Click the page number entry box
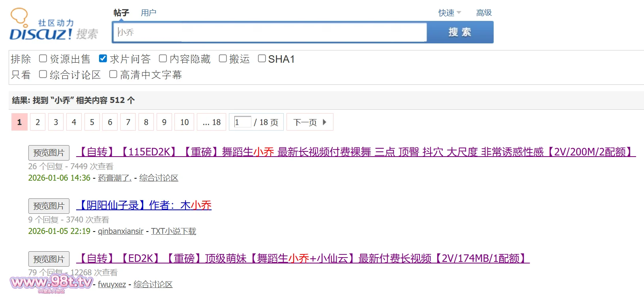 click(242, 122)
